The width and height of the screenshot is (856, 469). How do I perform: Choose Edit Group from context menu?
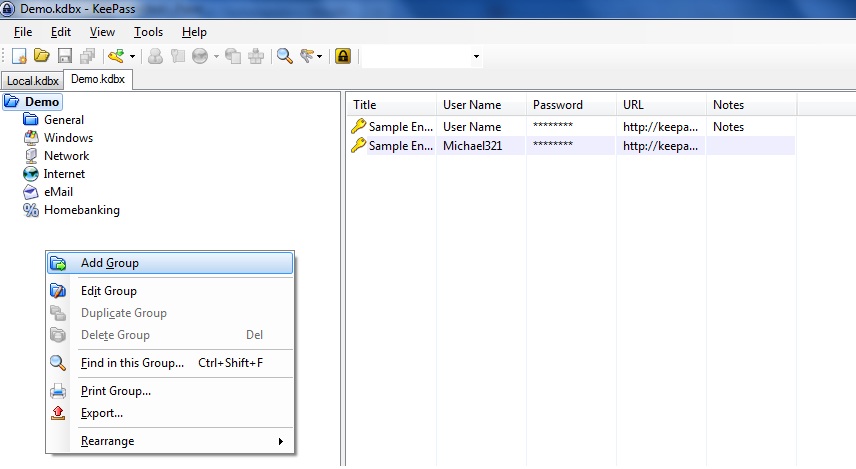coord(170,291)
